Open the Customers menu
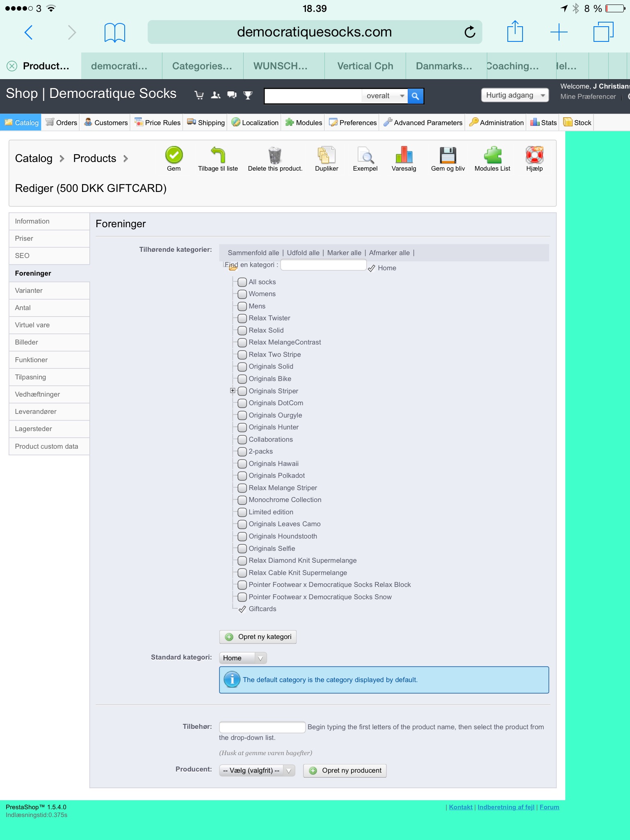 pyautogui.click(x=106, y=123)
